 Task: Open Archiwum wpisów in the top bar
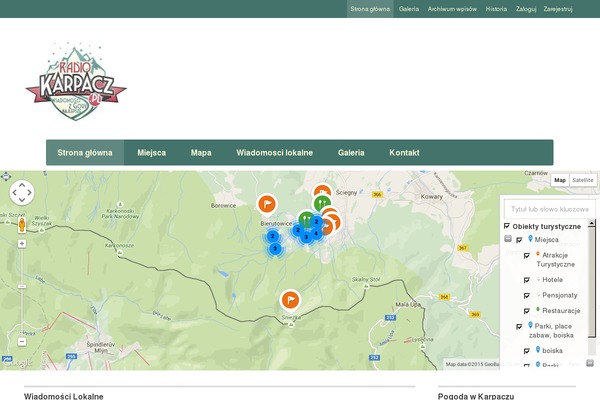(452, 9)
